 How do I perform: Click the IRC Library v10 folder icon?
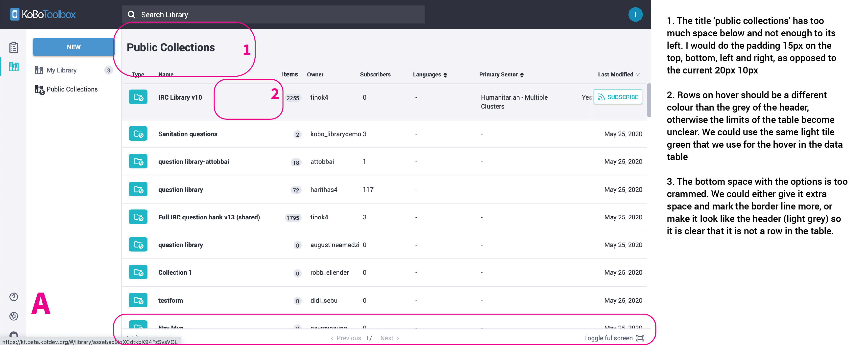pyautogui.click(x=138, y=97)
